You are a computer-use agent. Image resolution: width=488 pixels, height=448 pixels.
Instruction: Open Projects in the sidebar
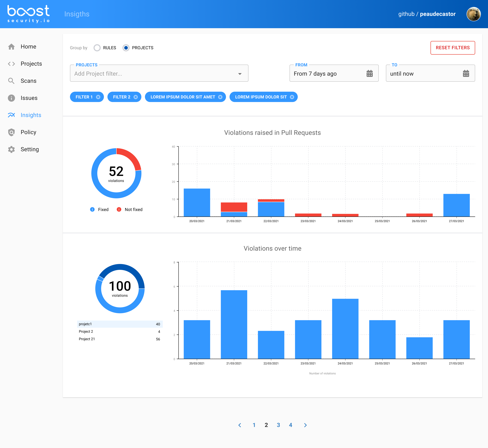(x=31, y=64)
